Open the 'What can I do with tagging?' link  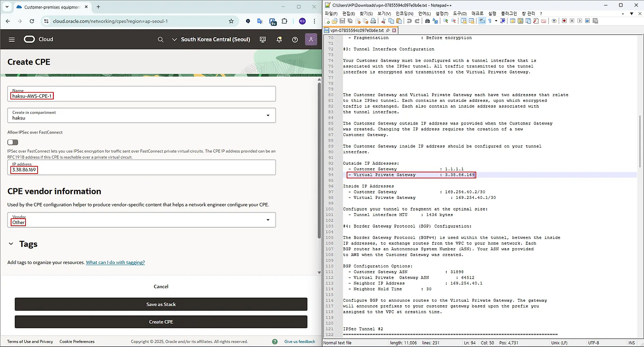click(x=115, y=262)
